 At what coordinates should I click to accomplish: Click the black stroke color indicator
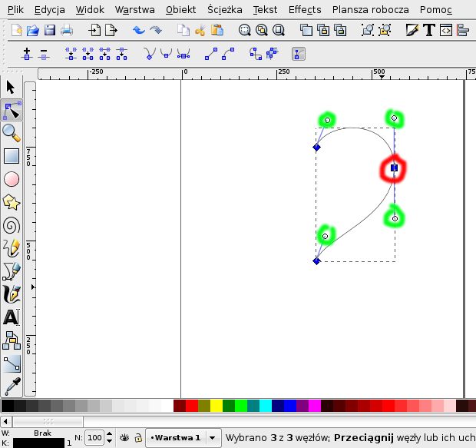tap(32, 443)
